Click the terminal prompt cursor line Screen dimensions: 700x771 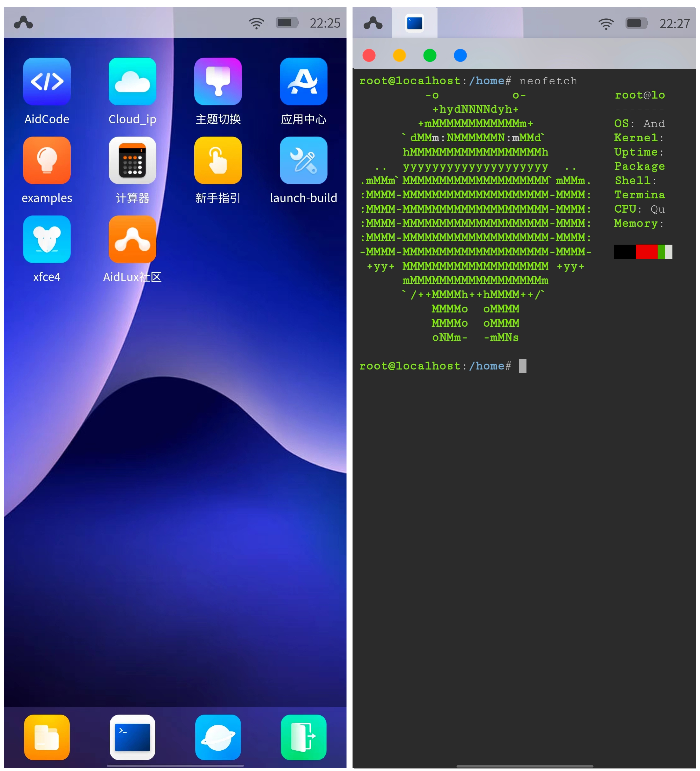click(522, 366)
